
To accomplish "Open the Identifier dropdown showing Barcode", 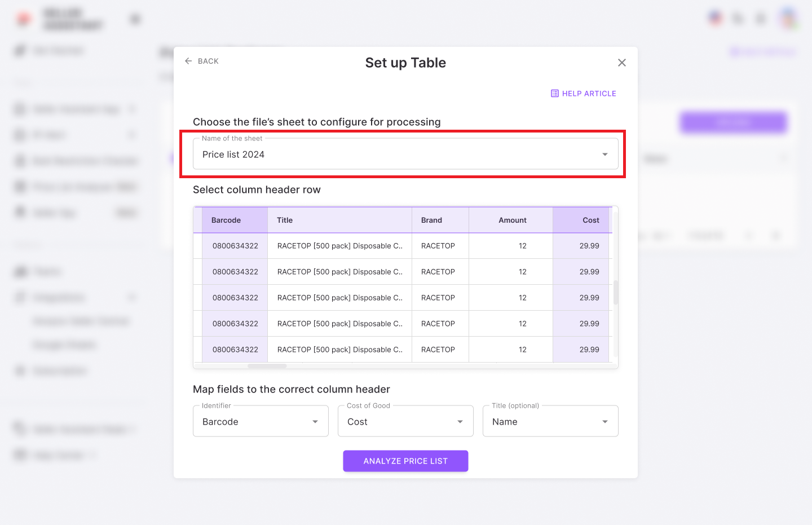I will click(x=261, y=421).
